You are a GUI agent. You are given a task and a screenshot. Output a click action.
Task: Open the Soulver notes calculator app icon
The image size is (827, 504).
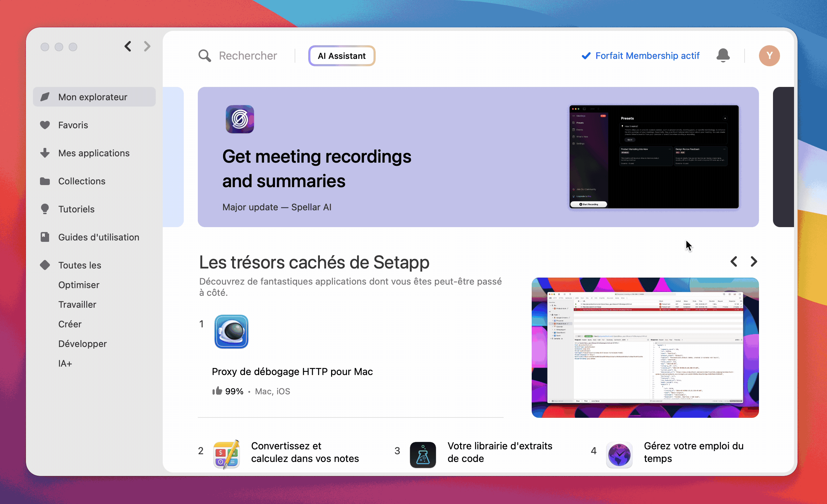coord(227,454)
